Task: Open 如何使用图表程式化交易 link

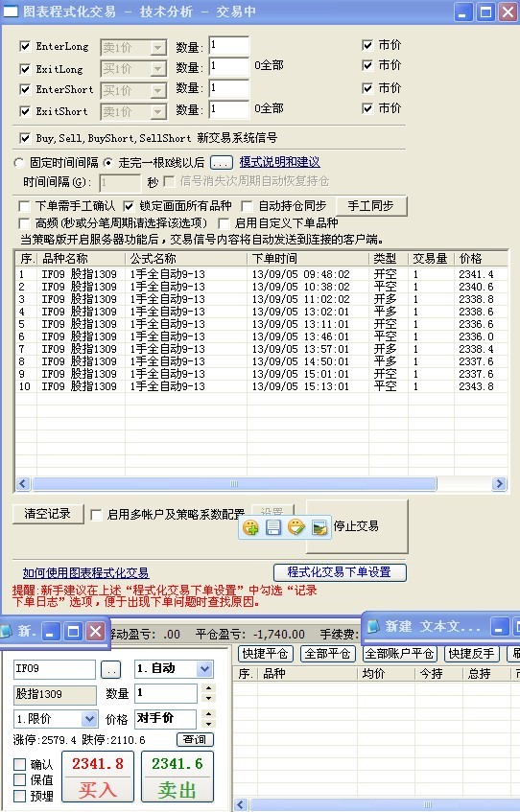Action: [x=85, y=572]
